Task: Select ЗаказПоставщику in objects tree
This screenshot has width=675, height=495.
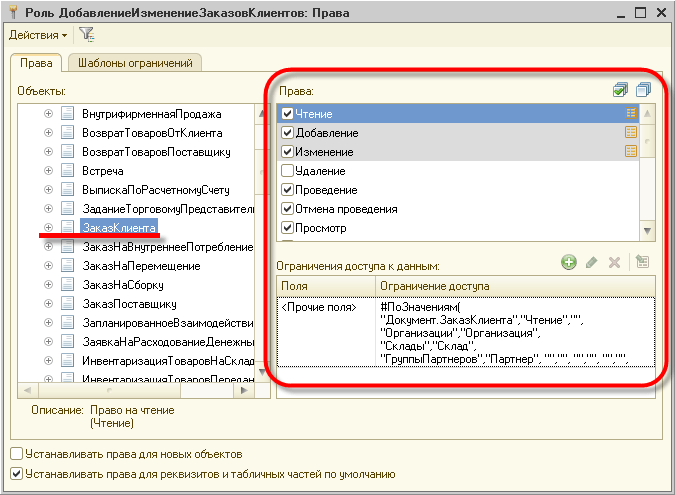Action: click(x=129, y=304)
